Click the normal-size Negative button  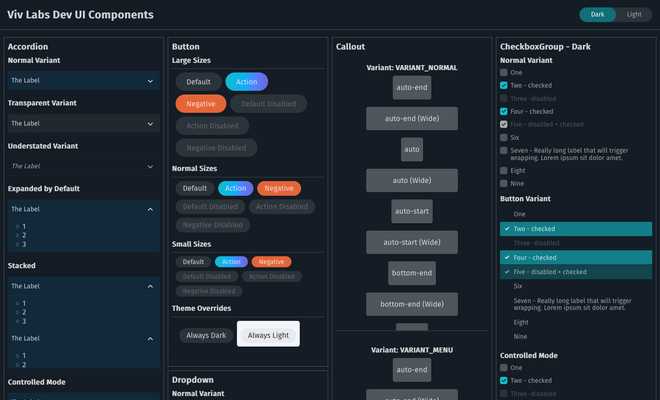coord(279,188)
